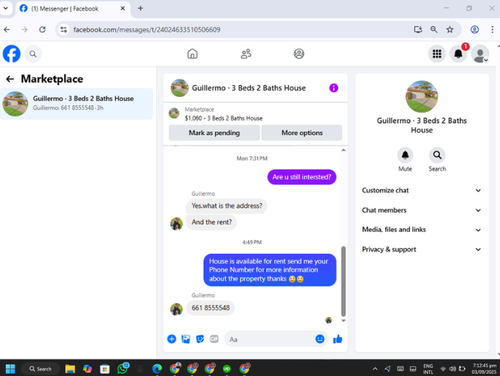This screenshot has height=376, width=500.
Task: Open the account profile avatar menu
Action: (480, 54)
